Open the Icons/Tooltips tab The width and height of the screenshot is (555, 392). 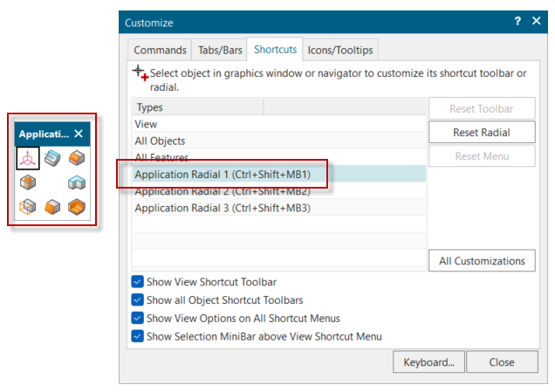[339, 50]
